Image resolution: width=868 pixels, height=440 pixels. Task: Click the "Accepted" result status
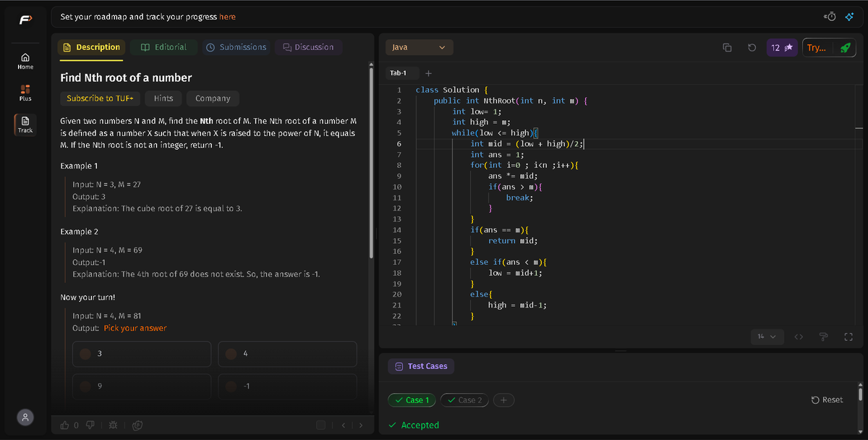420,426
